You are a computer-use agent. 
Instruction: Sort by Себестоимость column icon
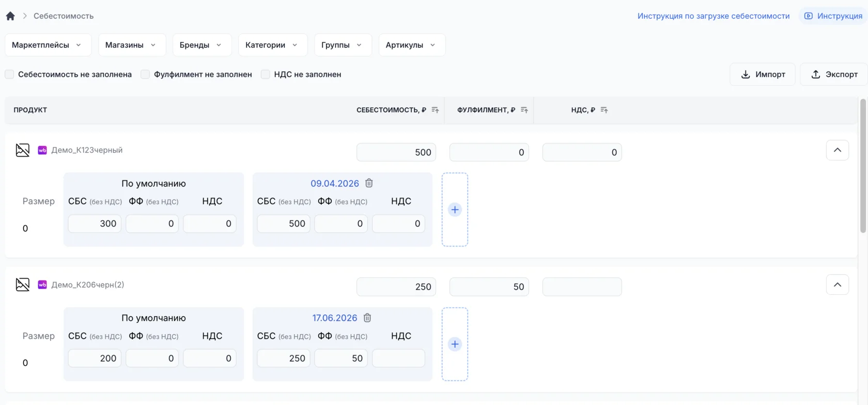(x=435, y=110)
